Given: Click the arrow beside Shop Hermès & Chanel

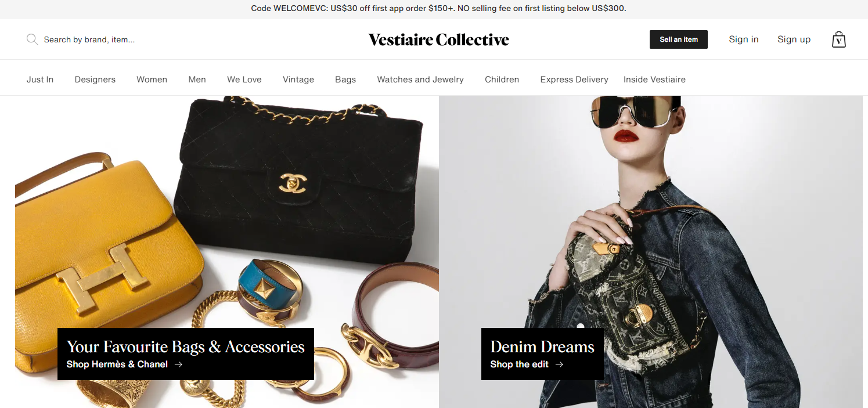Looking at the screenshot, I should [178, 364].
